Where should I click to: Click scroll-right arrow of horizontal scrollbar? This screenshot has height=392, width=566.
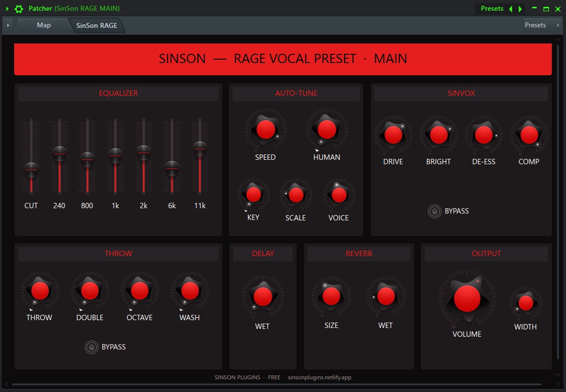pos(558,384)
